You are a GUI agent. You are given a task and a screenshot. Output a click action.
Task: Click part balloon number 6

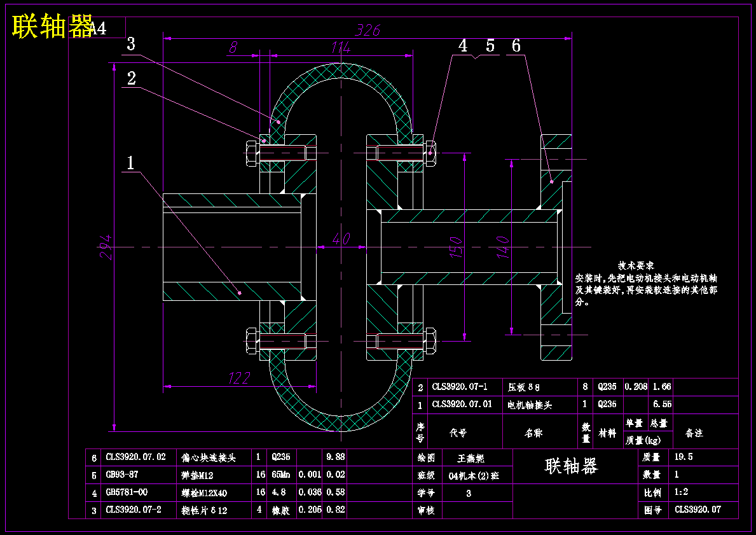(x=516, y=46)
